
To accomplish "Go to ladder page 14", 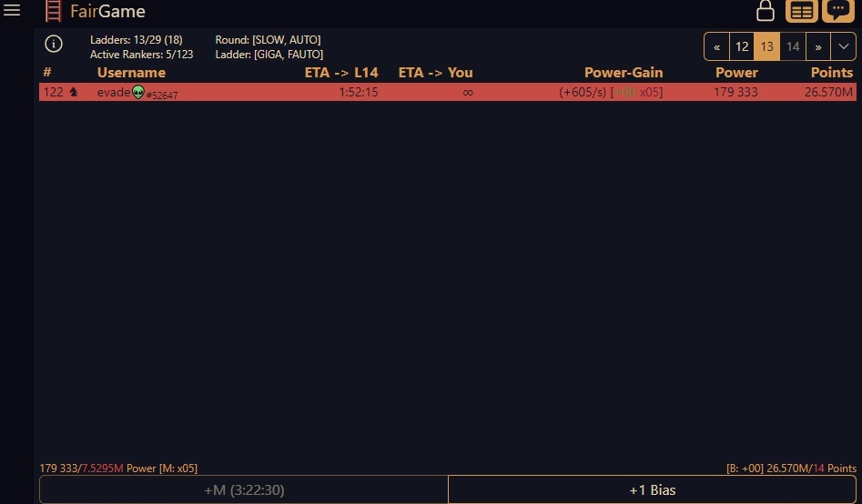I will point(793,46).
